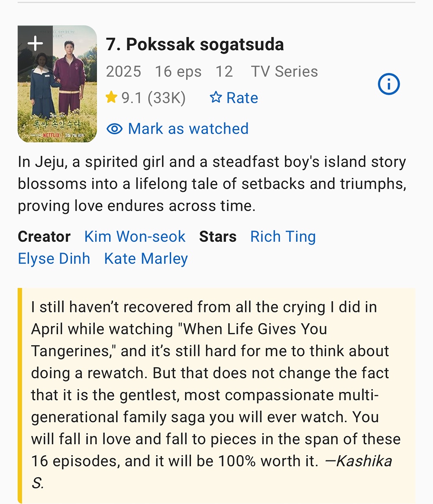Open the info icon for Pokssak sogatsuda

pos(388,84)
